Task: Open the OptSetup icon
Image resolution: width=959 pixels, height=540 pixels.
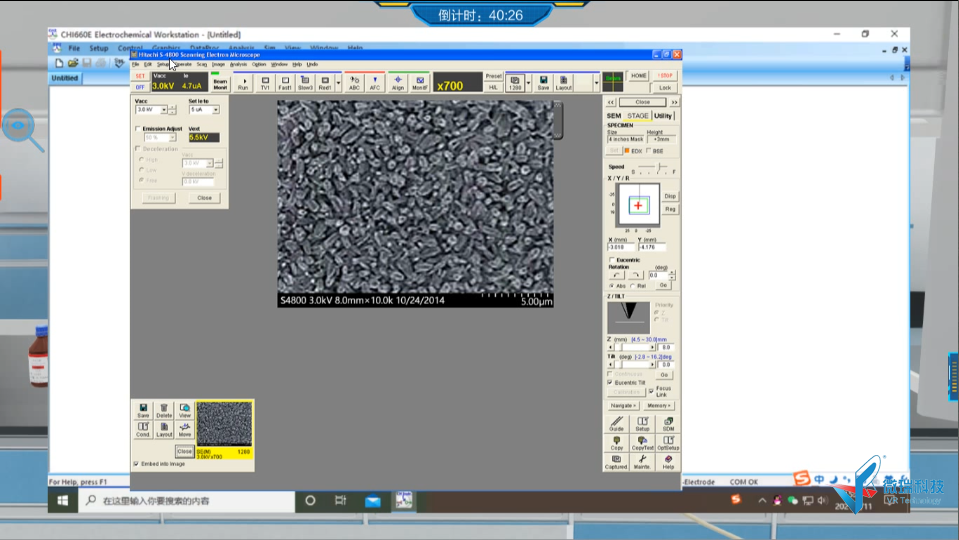Action: (668, 443)
